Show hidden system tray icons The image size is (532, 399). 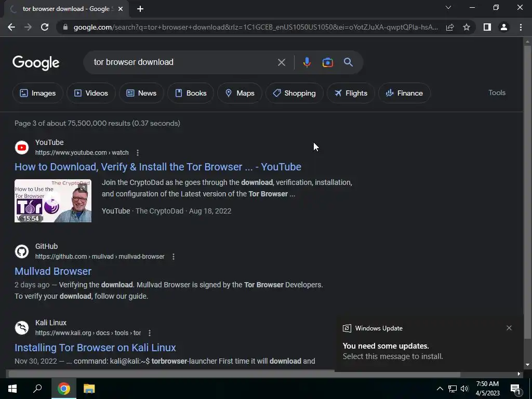coord(440,389)
